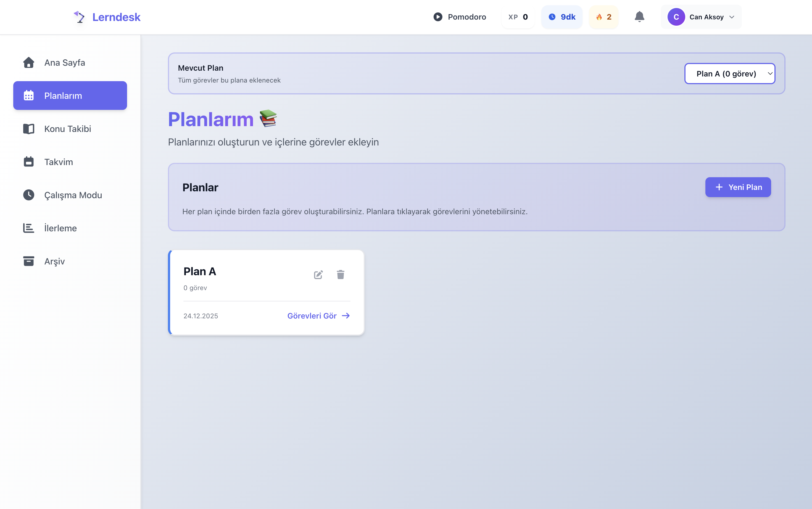Viewport: 812px width, 509px height.
Task: Click the Konu Takibi book icon
Action: click(x=29, y=129)
